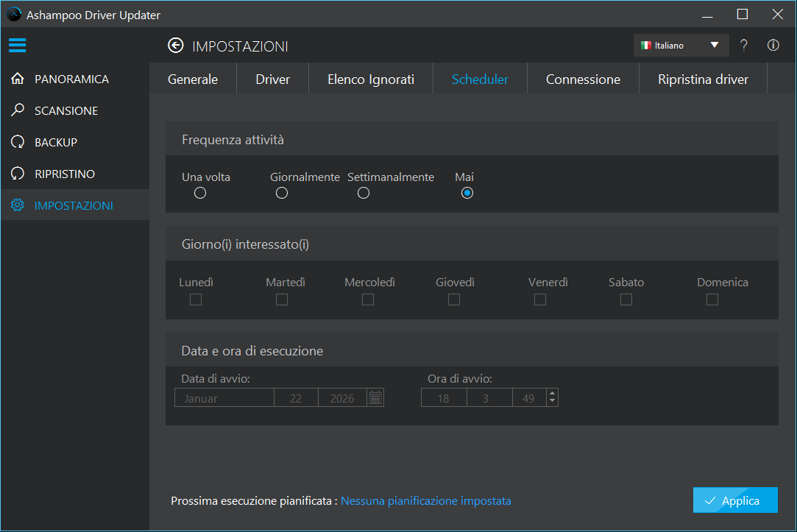
Task: Click the time spinner arrows for Ora di avvio
Action: click(x=552, y=398)
